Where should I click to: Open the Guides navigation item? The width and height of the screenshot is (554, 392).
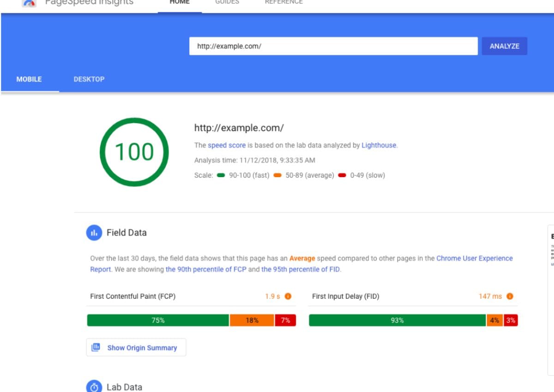(227, 3)
